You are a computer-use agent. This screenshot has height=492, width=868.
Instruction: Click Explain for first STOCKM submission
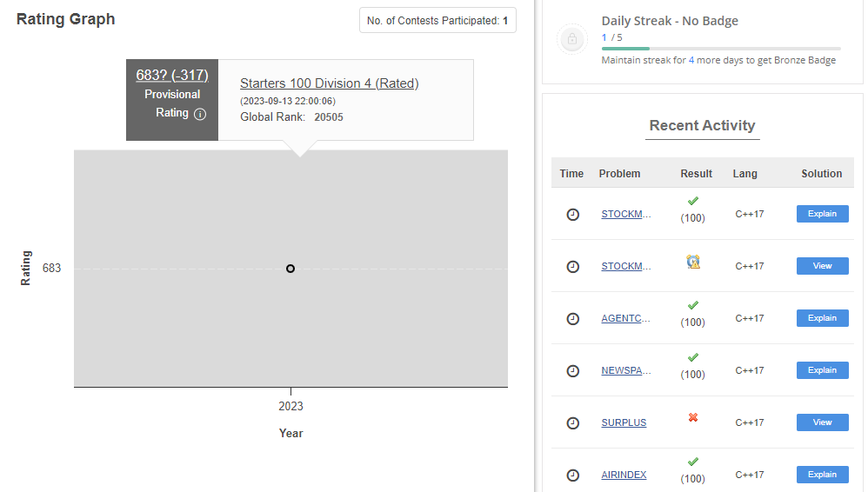822,214
